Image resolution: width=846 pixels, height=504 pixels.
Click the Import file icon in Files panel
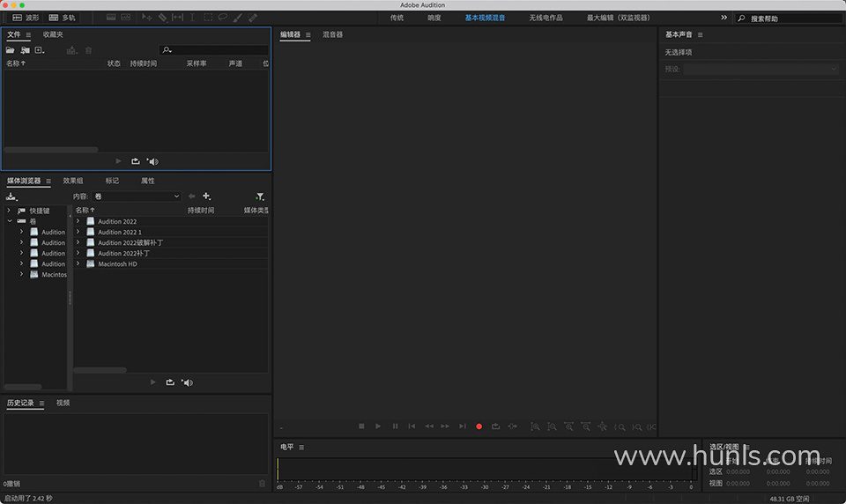click(25, 50)
